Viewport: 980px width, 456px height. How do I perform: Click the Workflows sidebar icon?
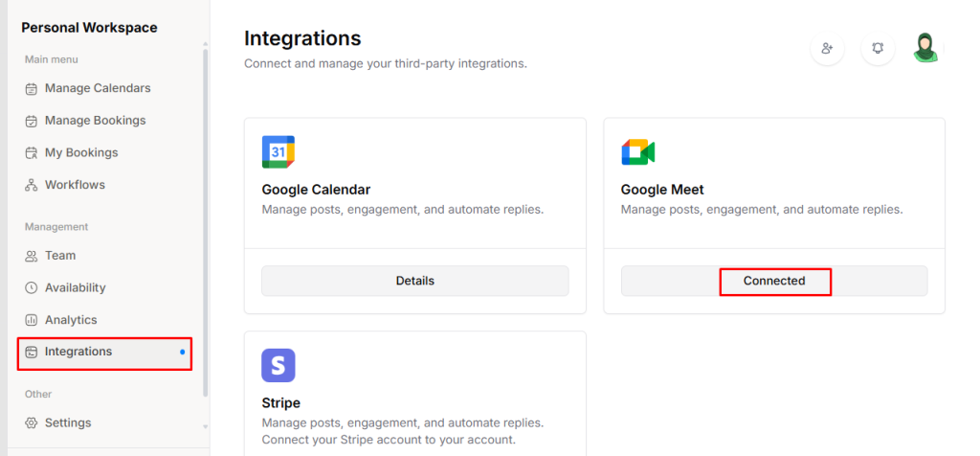click(32, 185)
